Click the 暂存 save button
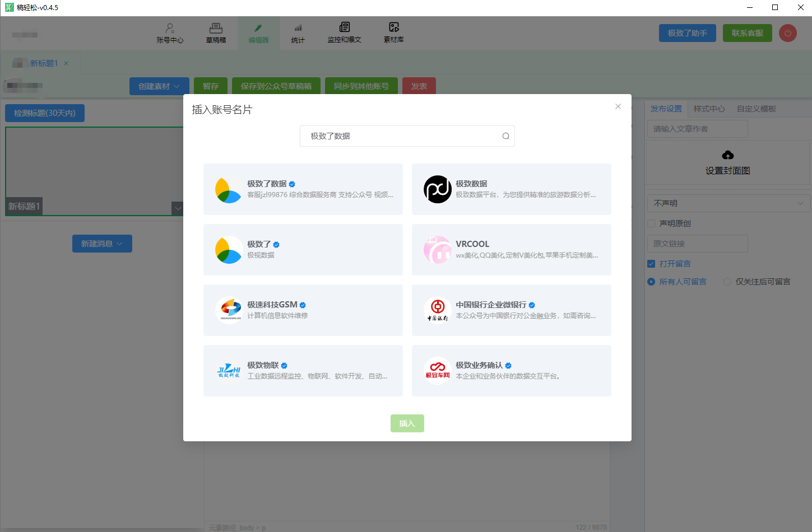 211,86
